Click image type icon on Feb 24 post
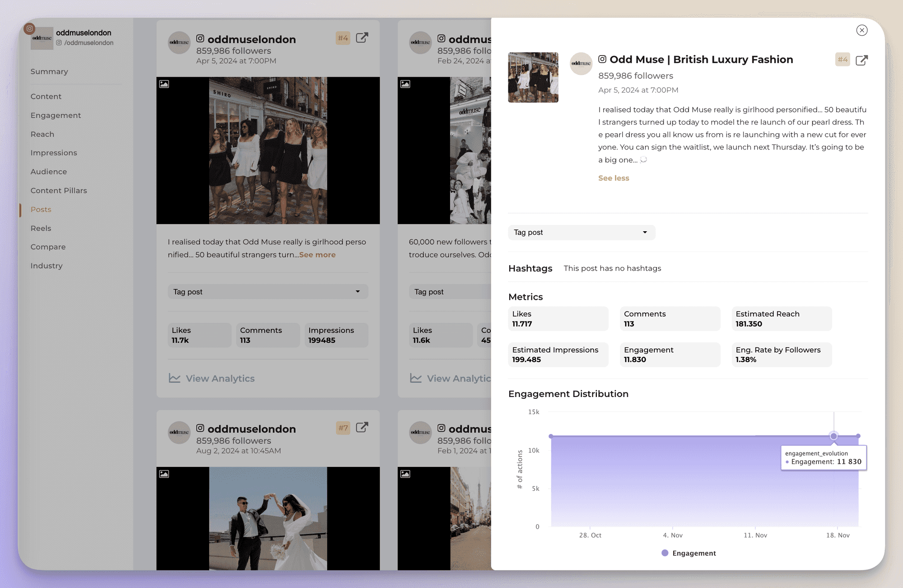Viewport: 903px width, 588px height. [x=405, y=84]
